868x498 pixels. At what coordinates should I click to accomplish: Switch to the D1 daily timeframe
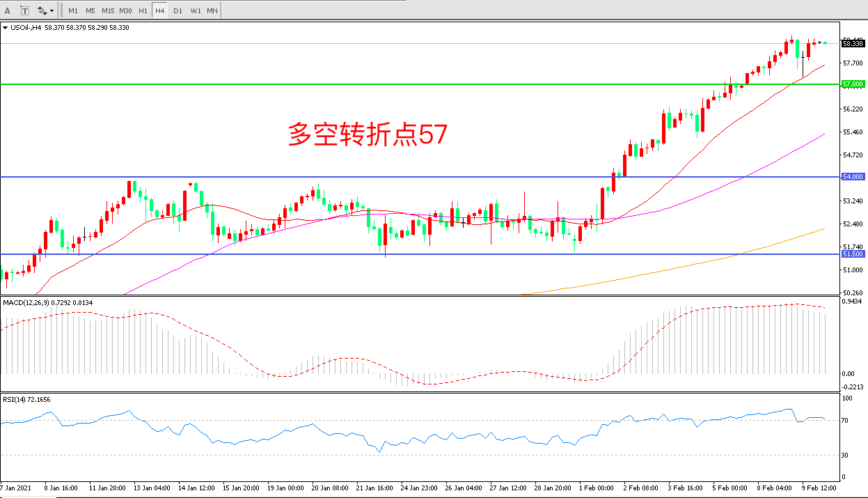[177, 10]
